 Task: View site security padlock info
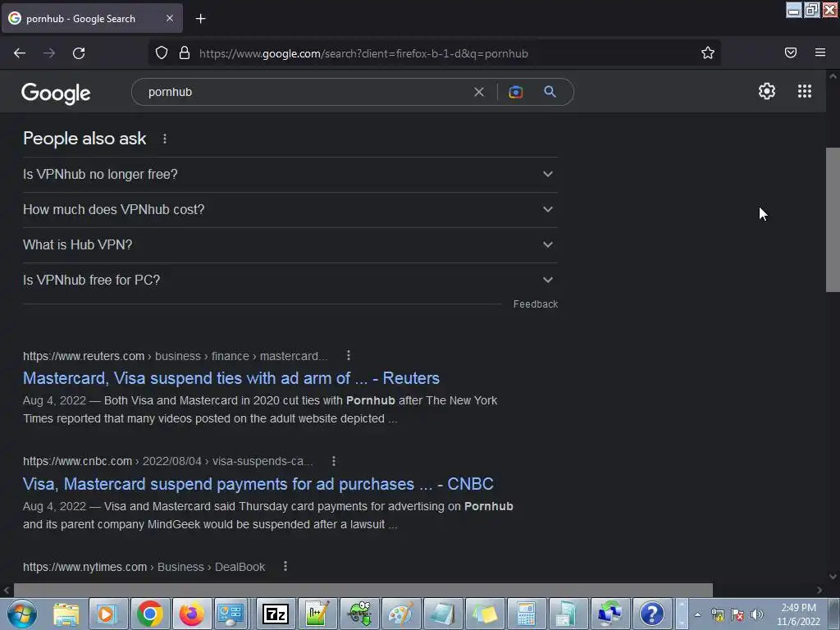click(185, 53)
